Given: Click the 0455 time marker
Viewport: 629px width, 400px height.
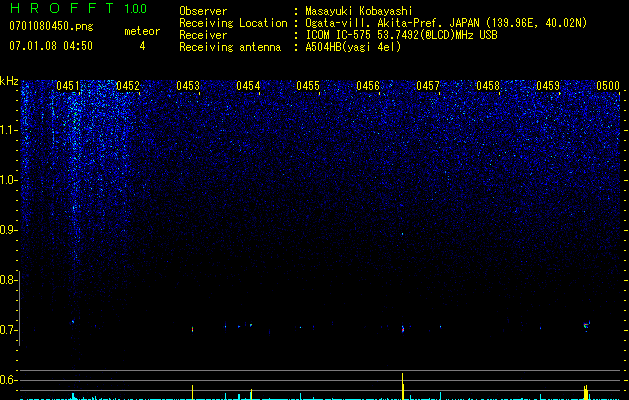Looking at the screenshot, I should click(x=308, y=86).
